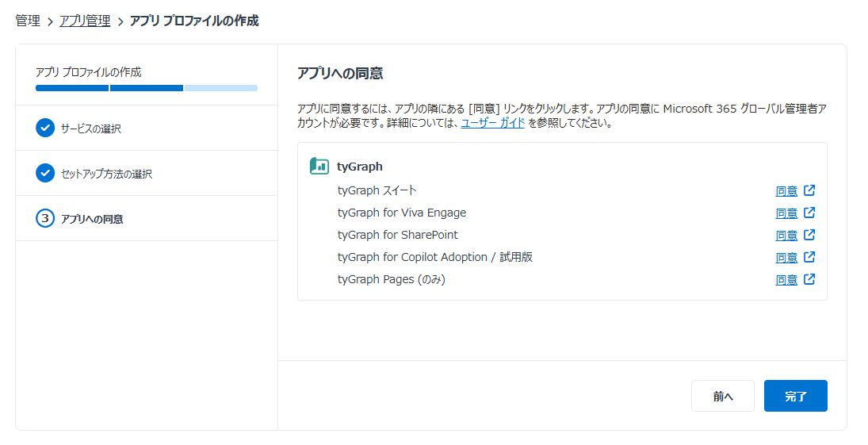Open external link icon for tyGraph for SharePoint
The image size is (868, 445).
coord(809,235)
